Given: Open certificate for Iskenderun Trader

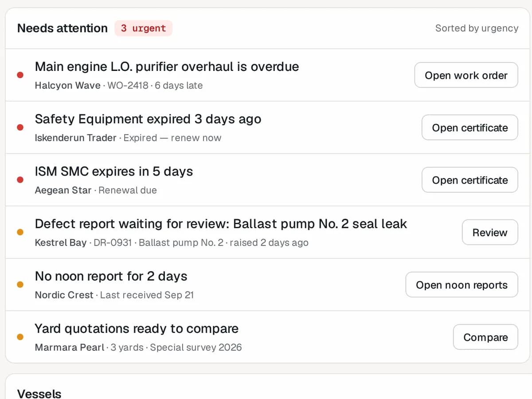Looking at the screenshot, I should [x=469, y=127].
